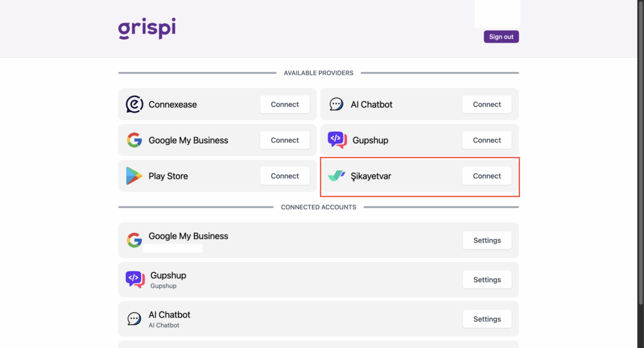644x348 pixels.
Task: Click the Şikayetvar provider name
Action: tap(371, 176)
